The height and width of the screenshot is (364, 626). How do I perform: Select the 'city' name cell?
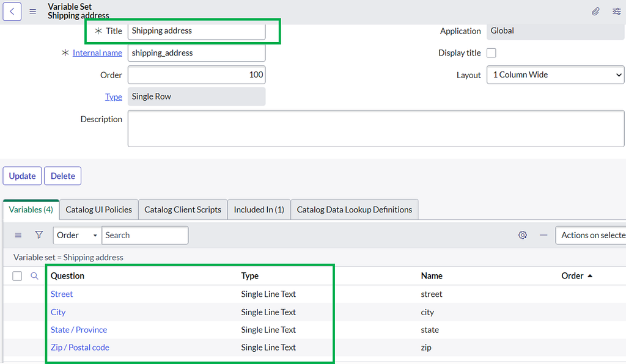pos(427,312)
